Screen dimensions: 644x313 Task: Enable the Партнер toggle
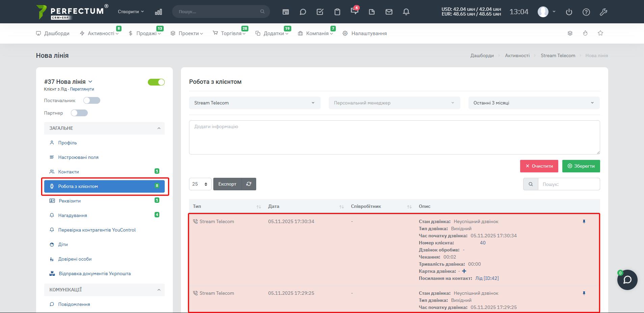click(x=79, y=113)
